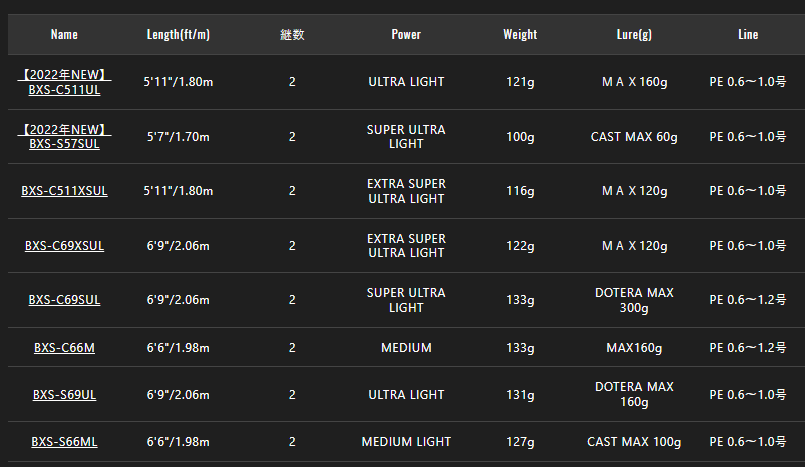Open the BXS-S66ML product link
Screen dimensions: 805x467
[64, 442]
